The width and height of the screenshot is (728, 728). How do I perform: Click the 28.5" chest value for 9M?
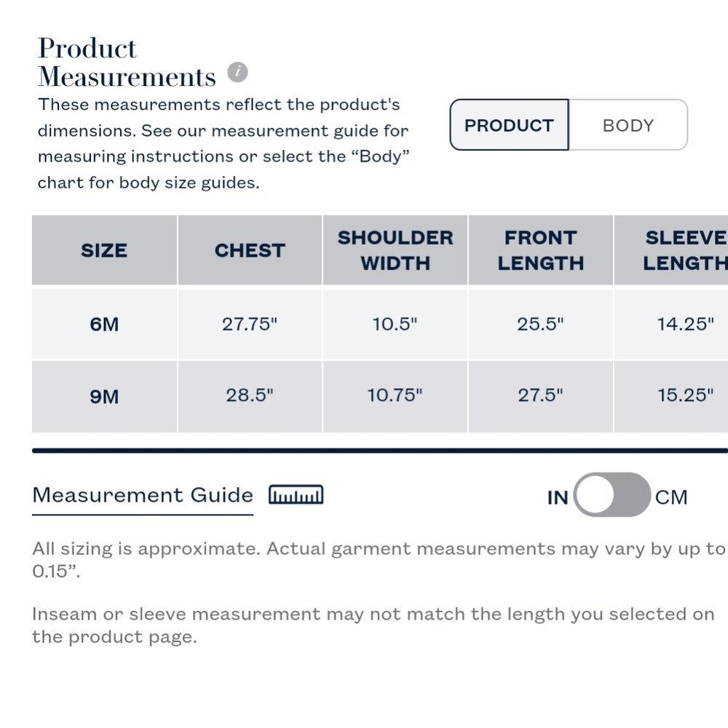[250, 395]
